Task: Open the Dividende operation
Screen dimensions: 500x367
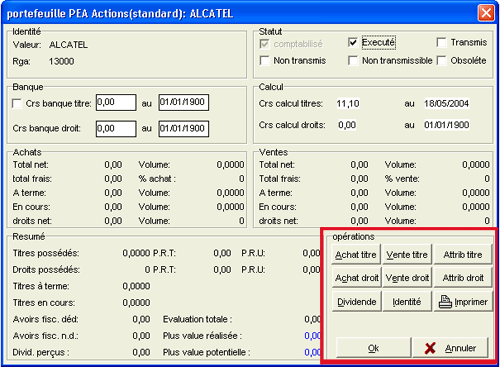Action: [x=356, y=302]
